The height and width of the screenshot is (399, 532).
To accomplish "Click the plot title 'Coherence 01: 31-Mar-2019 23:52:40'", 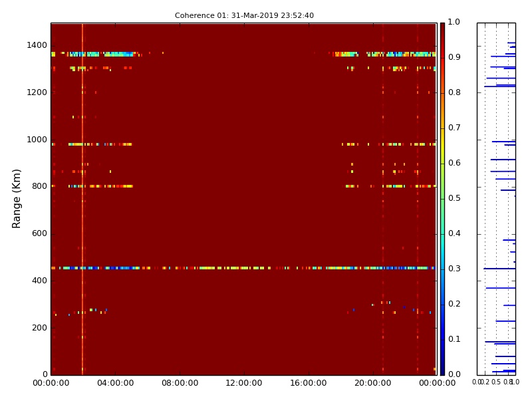I will point(244,15).
